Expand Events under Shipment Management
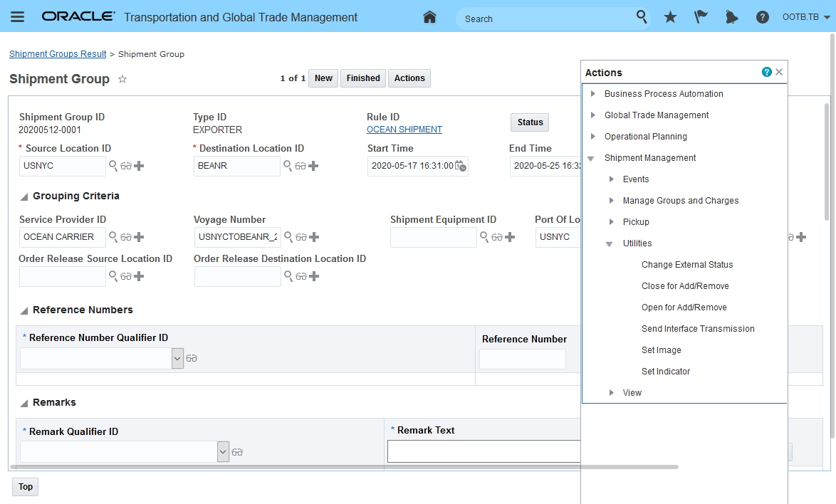 tap(612, 179)
